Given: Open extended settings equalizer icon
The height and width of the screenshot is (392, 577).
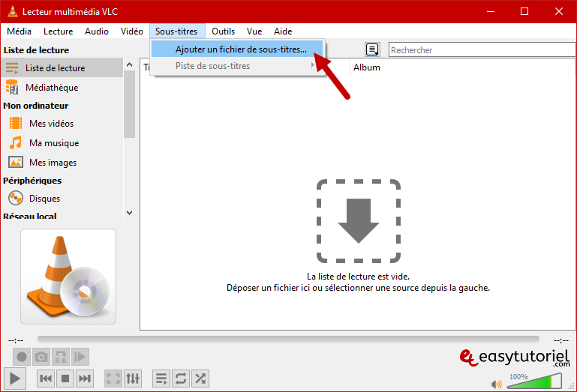Looking at the screenshot, I should [133, 379].
